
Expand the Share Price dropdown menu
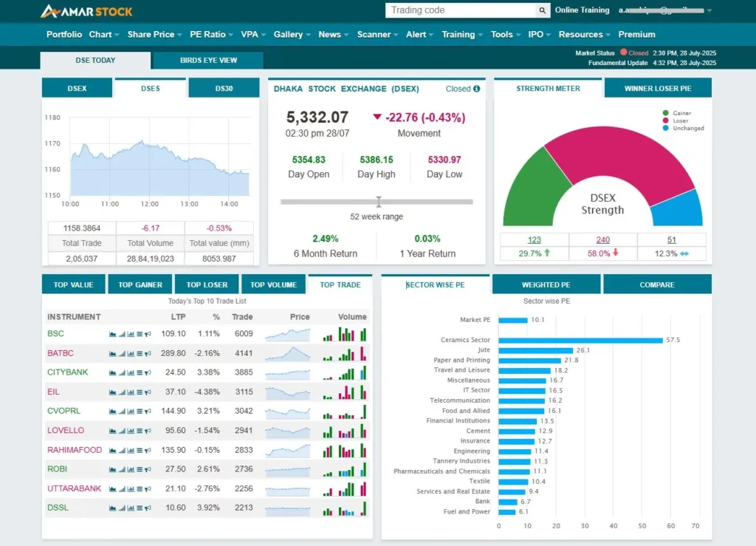[x=154, y=34]
